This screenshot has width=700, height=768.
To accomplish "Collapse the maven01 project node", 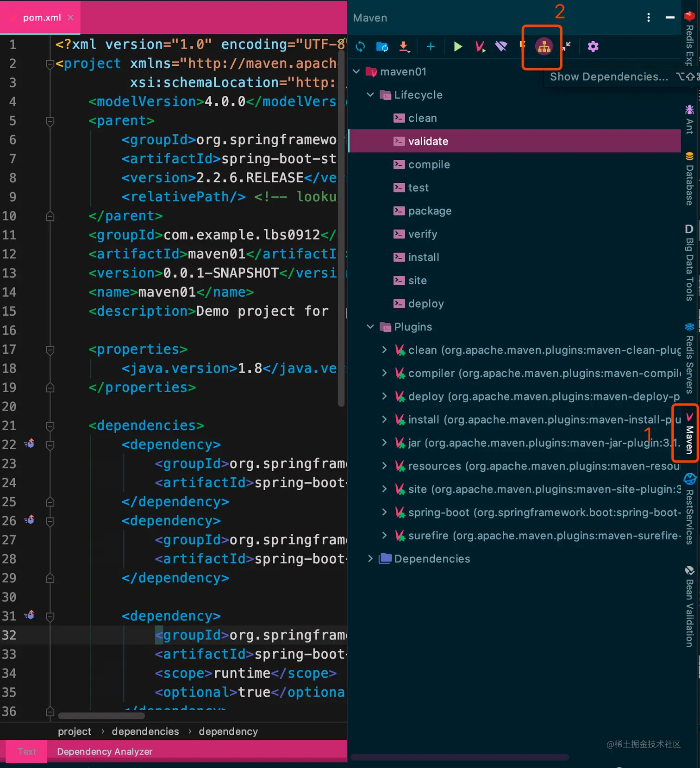I will (356, 71).
